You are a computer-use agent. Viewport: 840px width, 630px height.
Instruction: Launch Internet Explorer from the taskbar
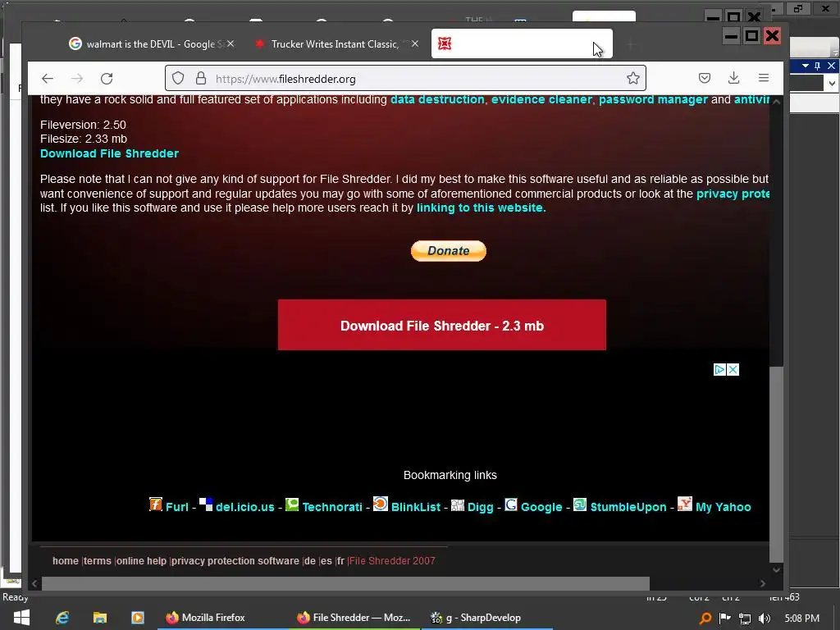(x=62, y=618)
